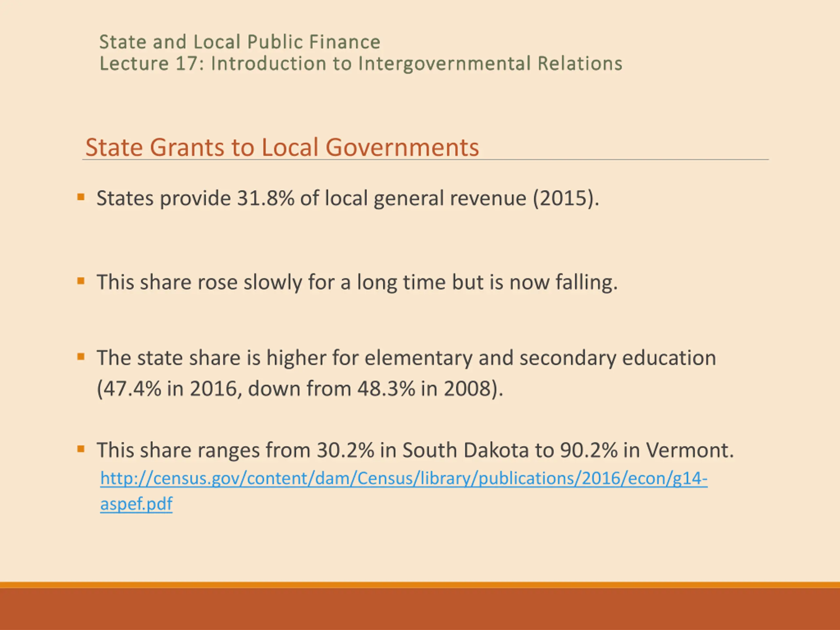
Task: Click the words 'South Dakota' in the last bullet
Action: [465, 451]
